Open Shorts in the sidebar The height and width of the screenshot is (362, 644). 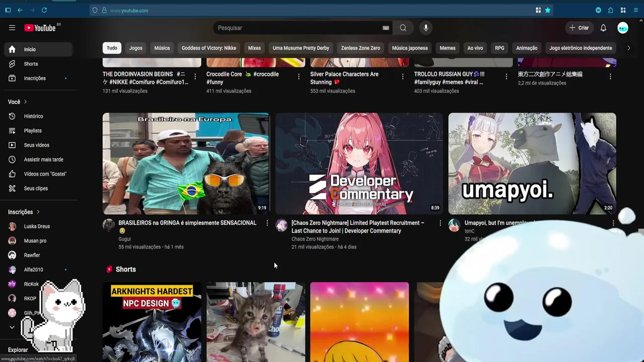pyautogui.click(x=38, y=64)
